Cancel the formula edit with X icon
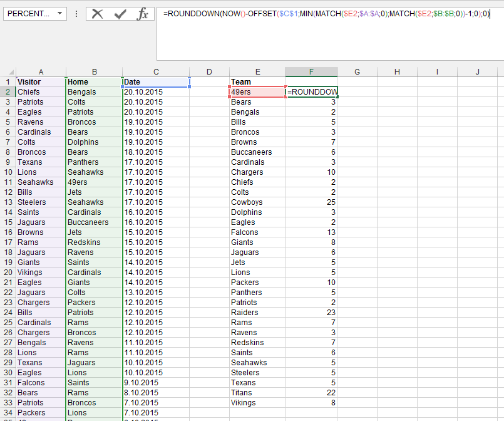The height and width of the screenshot is (421, 504). point(97,14)
